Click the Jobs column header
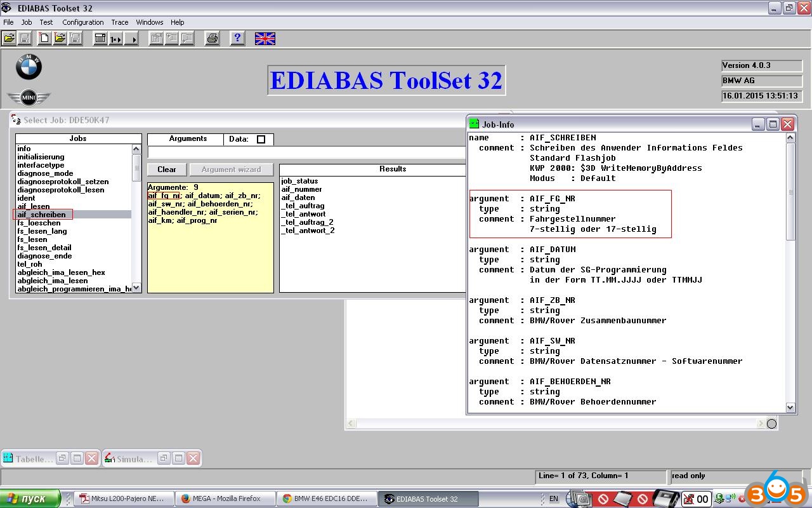 coord(78,138)
